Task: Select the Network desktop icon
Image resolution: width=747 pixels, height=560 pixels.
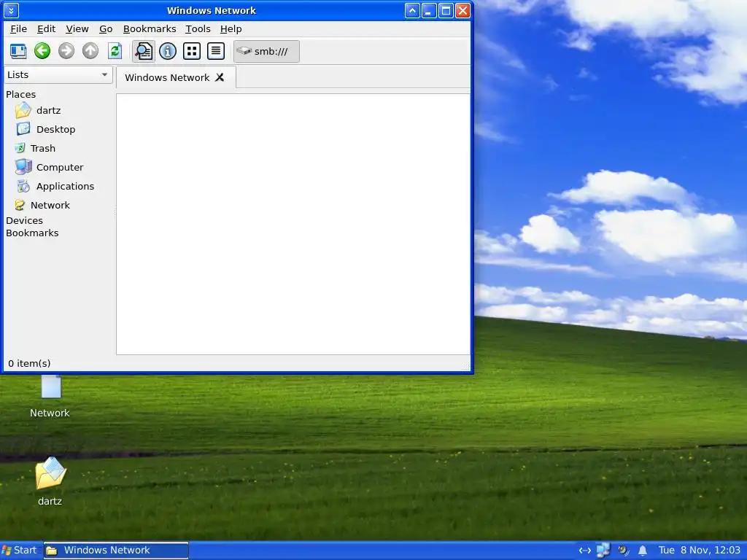Action: 50,396
